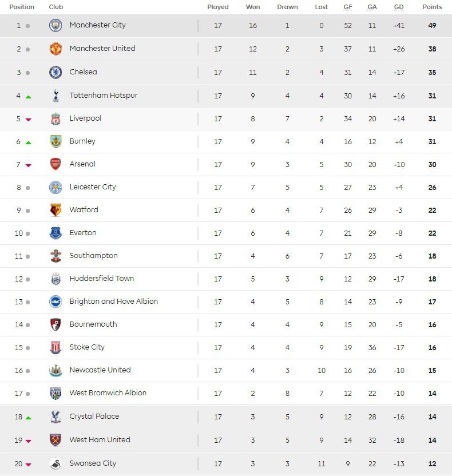Click the GA column header abbreviation

point(372,7)
